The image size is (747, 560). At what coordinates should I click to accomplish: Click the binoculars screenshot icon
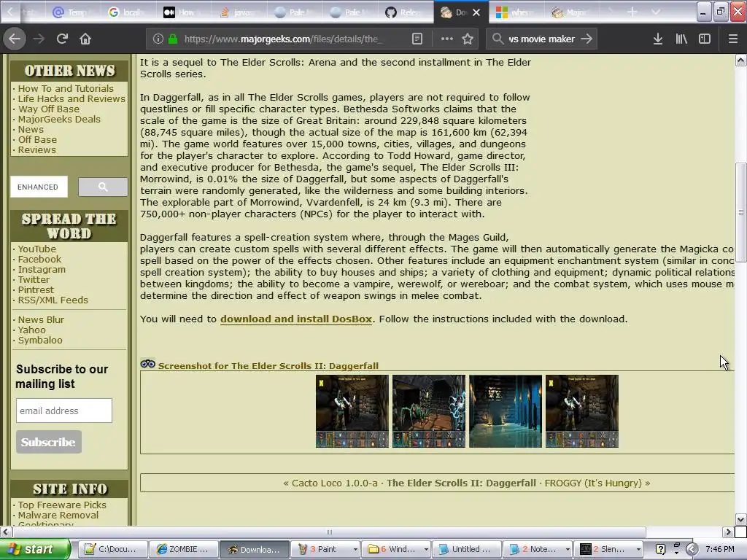coord(147,365)
